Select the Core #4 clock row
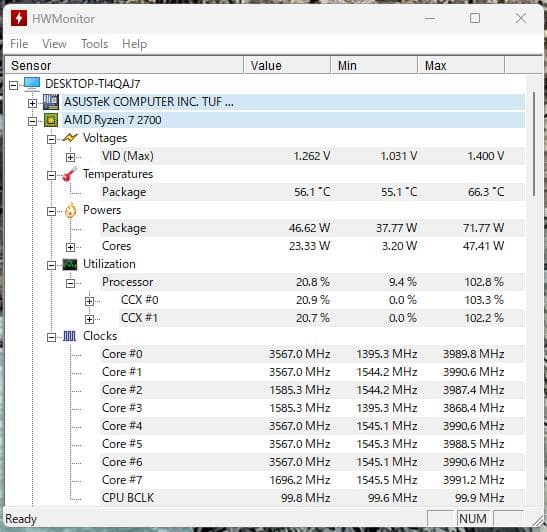Viewport: 547px width, 532px height. 312,426
